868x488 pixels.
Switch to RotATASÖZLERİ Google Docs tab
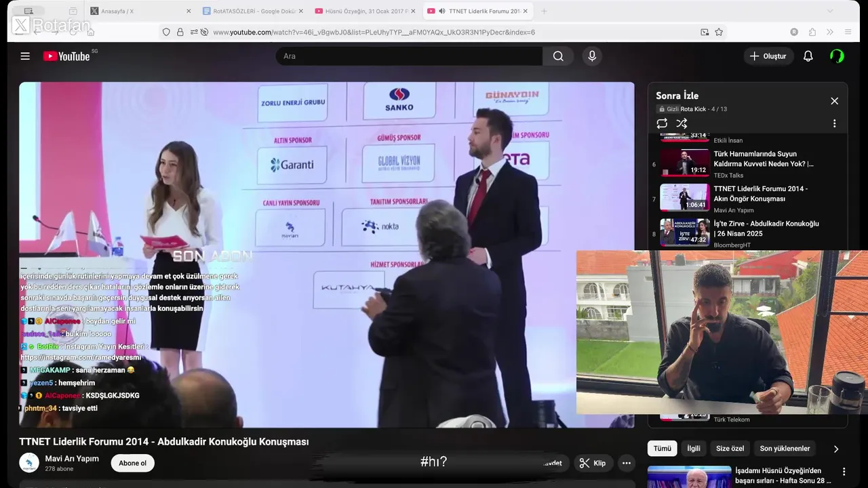pyautogui.click(x=251, y=11)
